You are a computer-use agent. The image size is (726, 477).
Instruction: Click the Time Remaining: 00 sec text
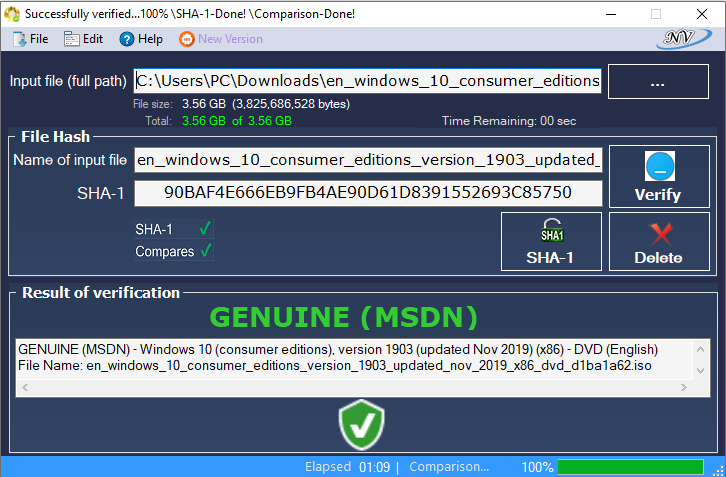(x=509, y=121)
